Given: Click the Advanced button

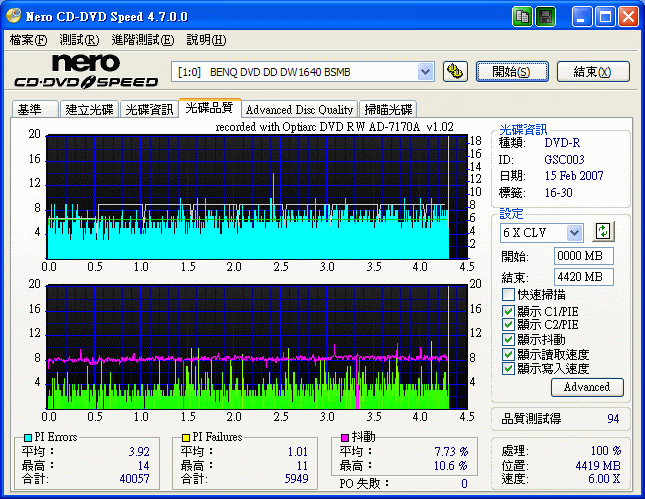Looking at the screenshot, I should tap(586, 387).
